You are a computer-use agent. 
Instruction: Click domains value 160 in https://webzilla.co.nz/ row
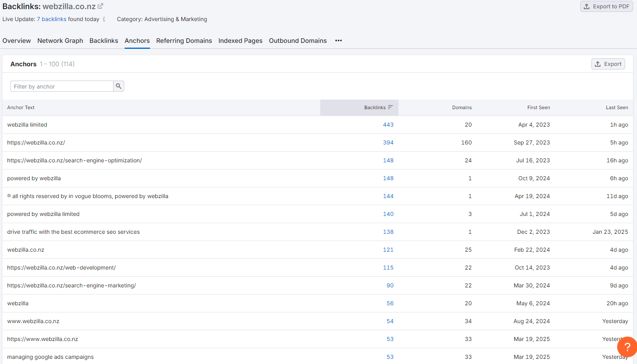(x=466, y=143)
